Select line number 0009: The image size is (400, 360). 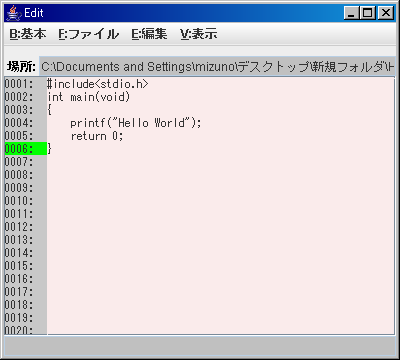(19, 188)
